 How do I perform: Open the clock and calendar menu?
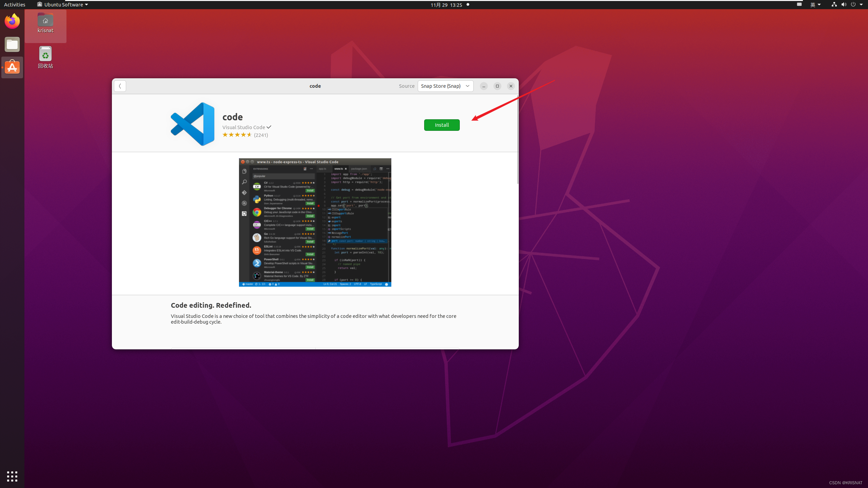click(446, 5)
